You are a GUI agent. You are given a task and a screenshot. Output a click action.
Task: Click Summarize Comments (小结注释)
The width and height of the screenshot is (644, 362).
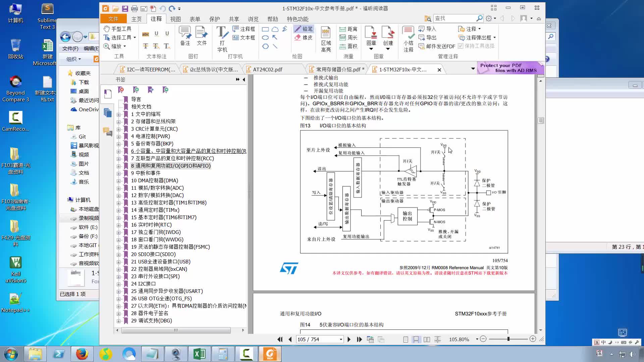(x=408, y=39)
